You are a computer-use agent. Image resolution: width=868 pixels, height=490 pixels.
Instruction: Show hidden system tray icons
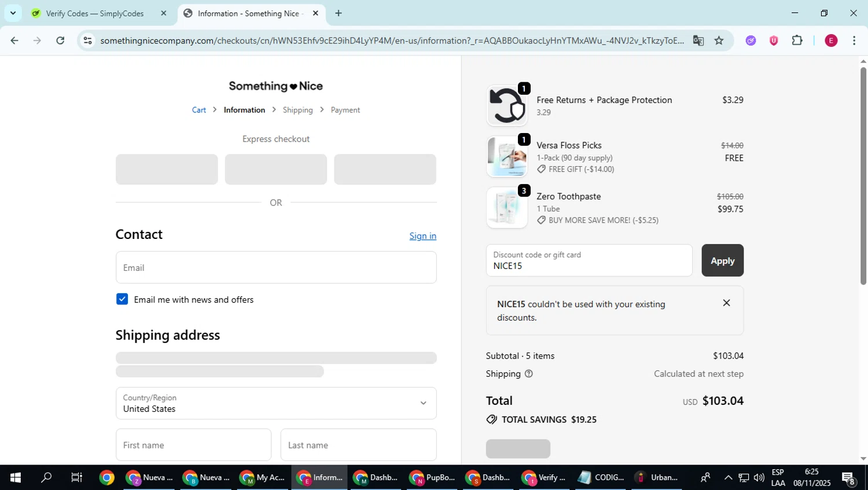[x=728, y=477]
